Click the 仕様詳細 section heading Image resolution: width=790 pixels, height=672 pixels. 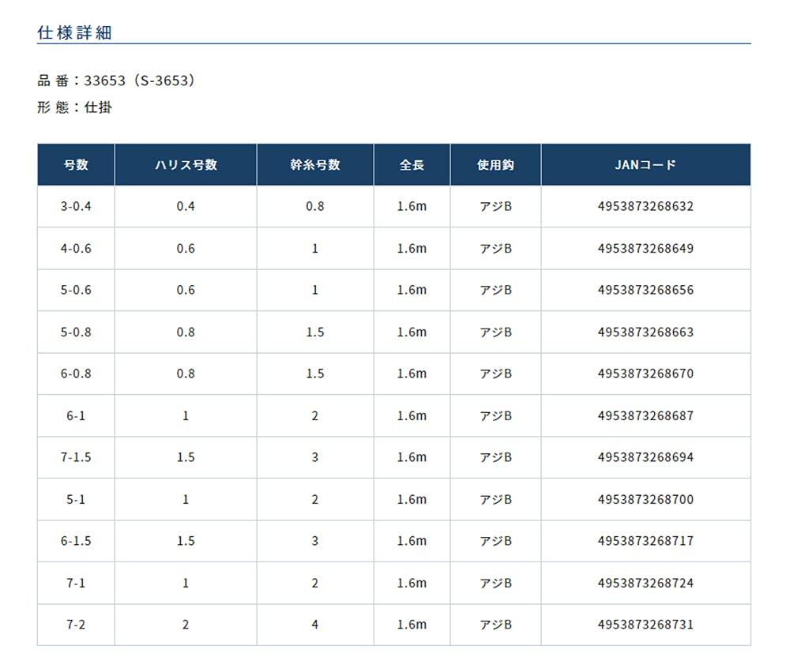[74, 32]
